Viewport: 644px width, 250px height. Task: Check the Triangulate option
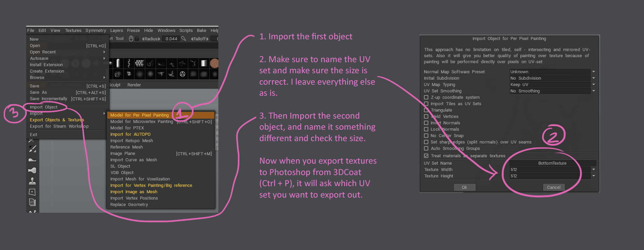pos(426,110)
